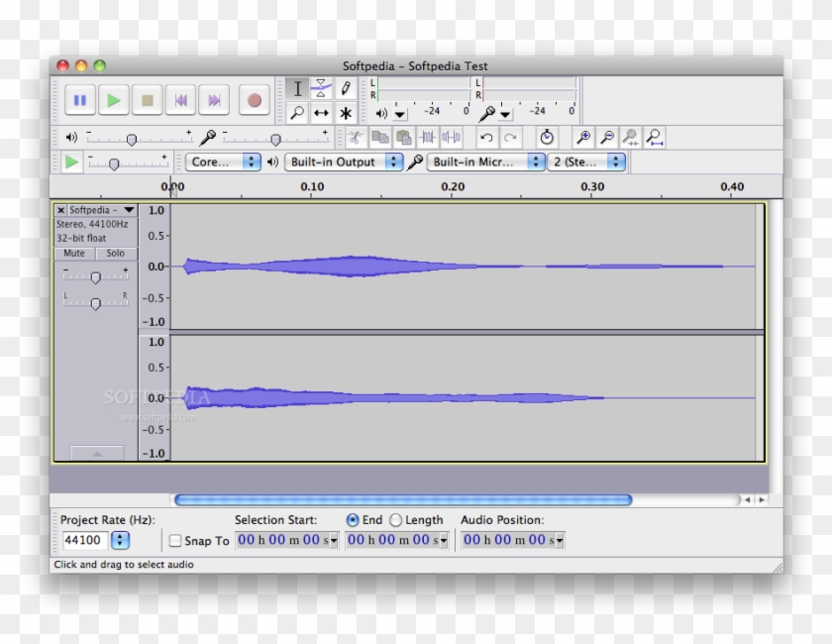Choose the Zoom tool magnifier
The image size is (832, 644).
(x=298, y=112)
